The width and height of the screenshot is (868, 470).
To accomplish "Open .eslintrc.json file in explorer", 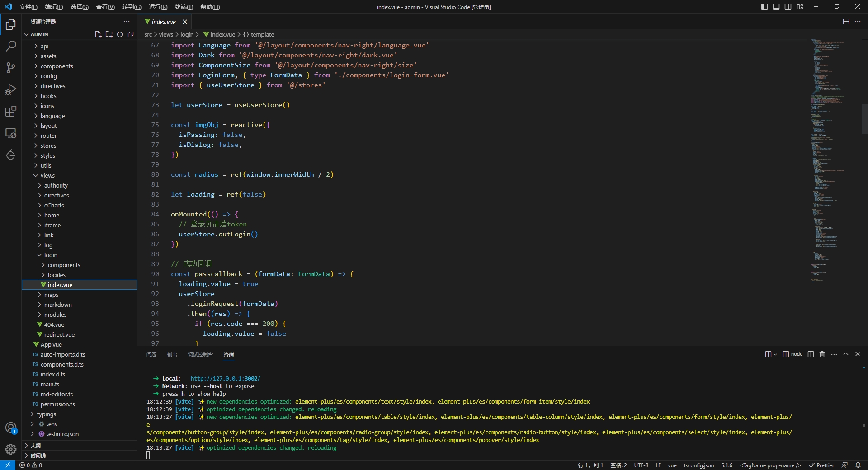I will (80, 434).
